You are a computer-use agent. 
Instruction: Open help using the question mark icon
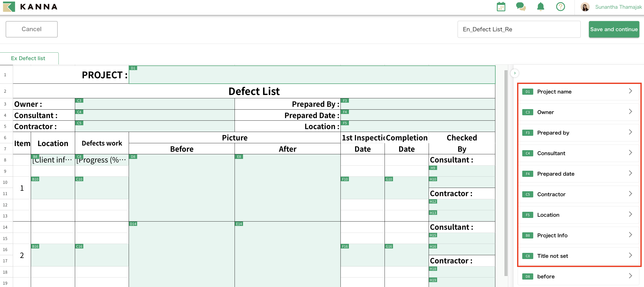coord(560,7)
